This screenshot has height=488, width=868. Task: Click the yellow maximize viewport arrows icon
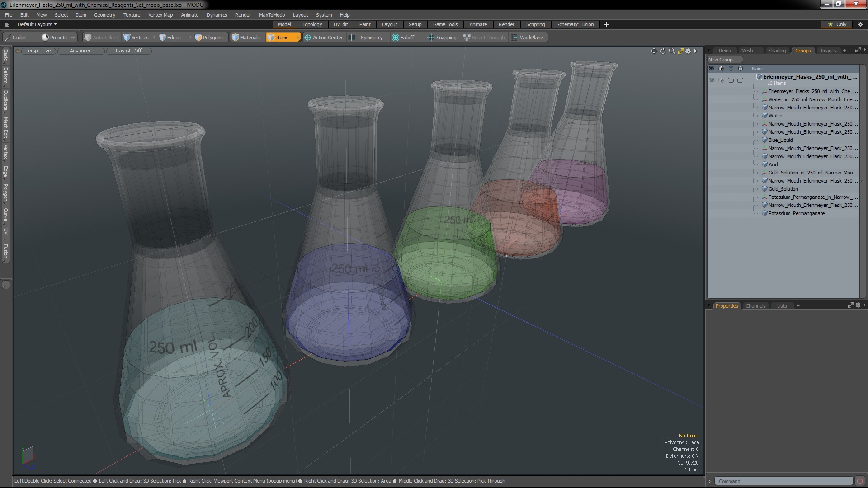(680, 51)
